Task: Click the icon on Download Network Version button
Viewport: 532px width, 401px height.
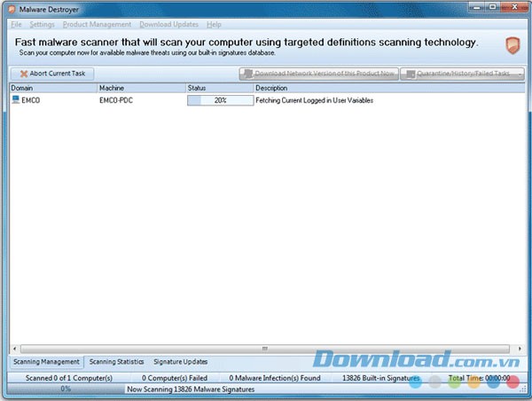Action: (x=248, y=74)
